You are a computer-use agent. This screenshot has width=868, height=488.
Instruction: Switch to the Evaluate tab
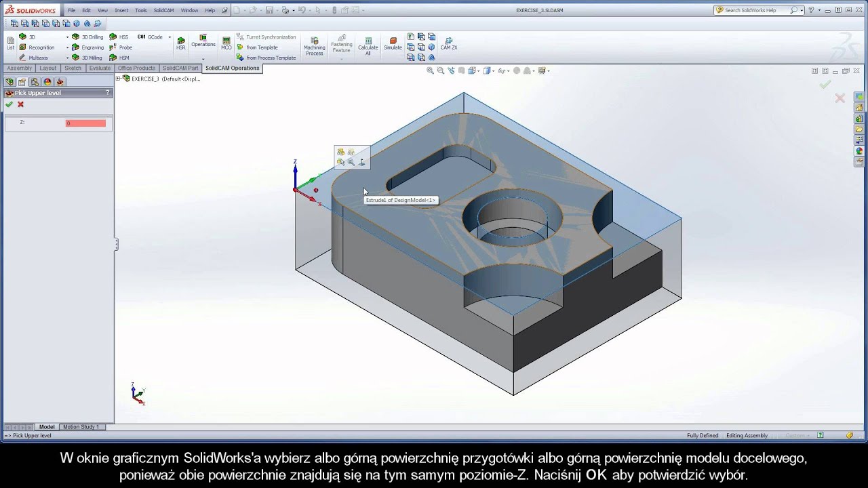[100, 68]
